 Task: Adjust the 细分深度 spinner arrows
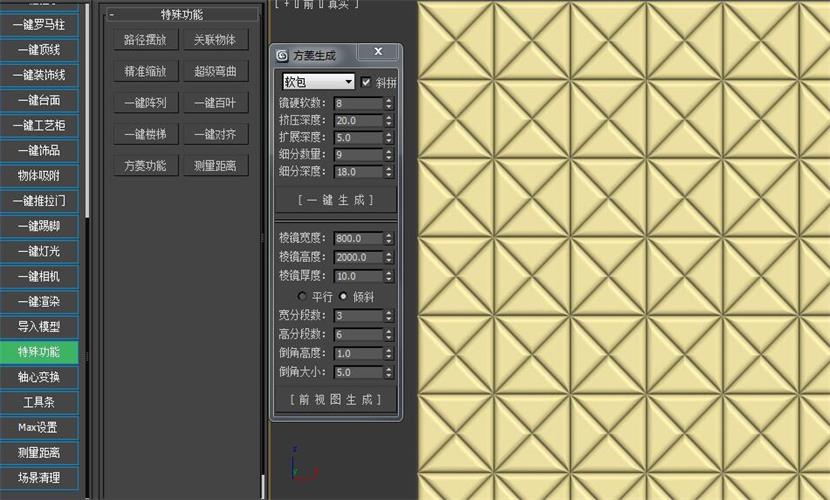(x=389, y=172)
